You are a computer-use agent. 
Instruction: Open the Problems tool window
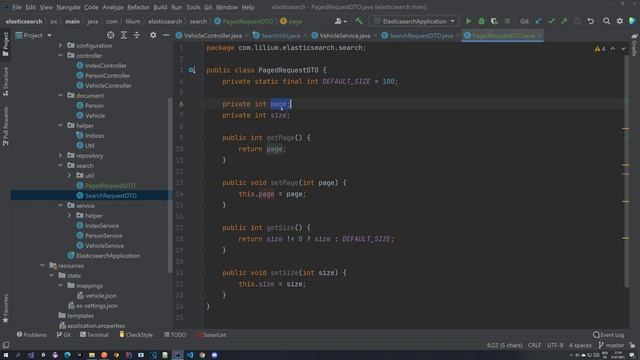(x=31, y=335)
